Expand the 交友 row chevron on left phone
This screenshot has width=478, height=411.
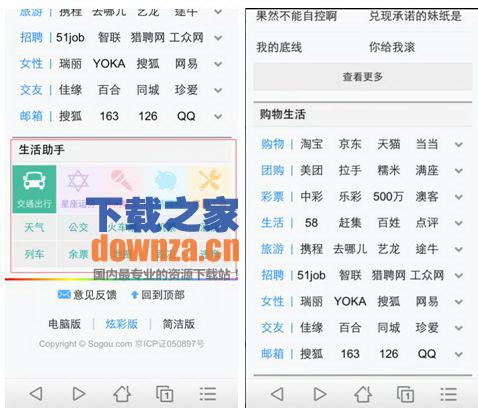pos(218,90)
